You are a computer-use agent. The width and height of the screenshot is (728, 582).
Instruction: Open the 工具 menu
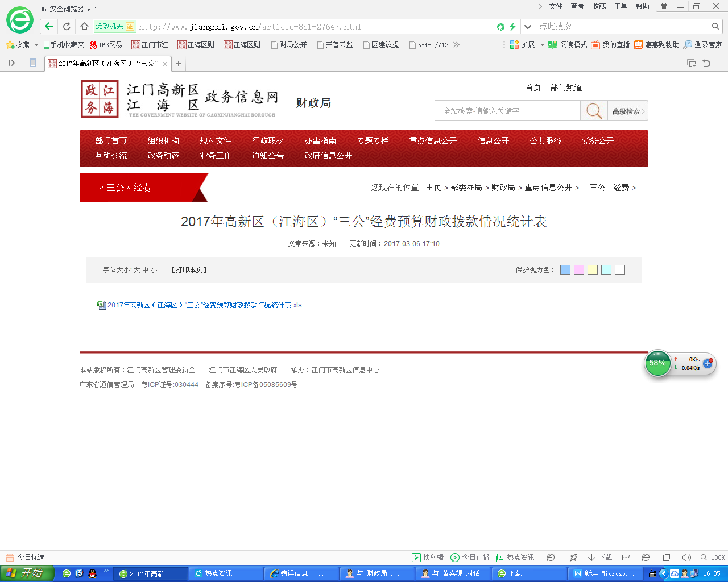621,6
